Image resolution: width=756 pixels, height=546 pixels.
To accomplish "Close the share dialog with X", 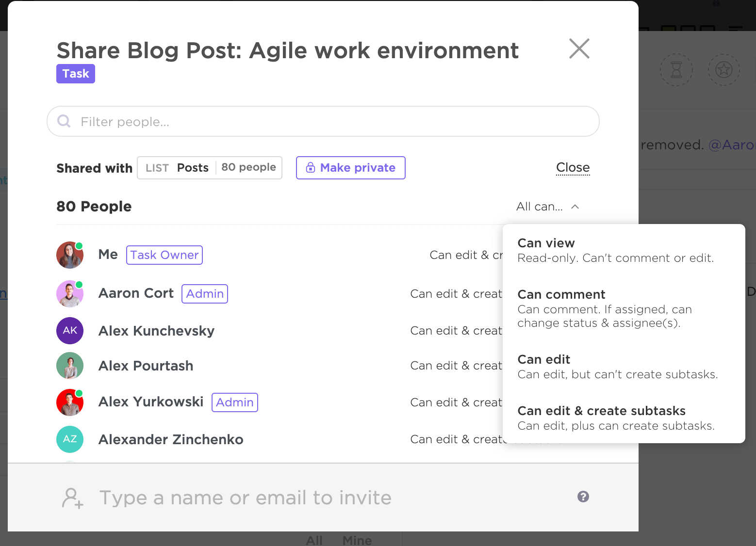I will 579,48.
